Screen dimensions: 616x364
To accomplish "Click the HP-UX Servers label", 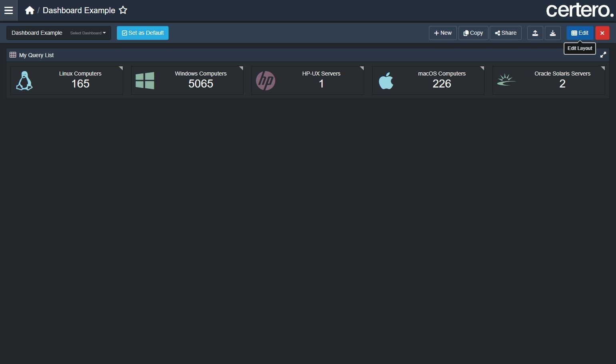I will (321, 74).
